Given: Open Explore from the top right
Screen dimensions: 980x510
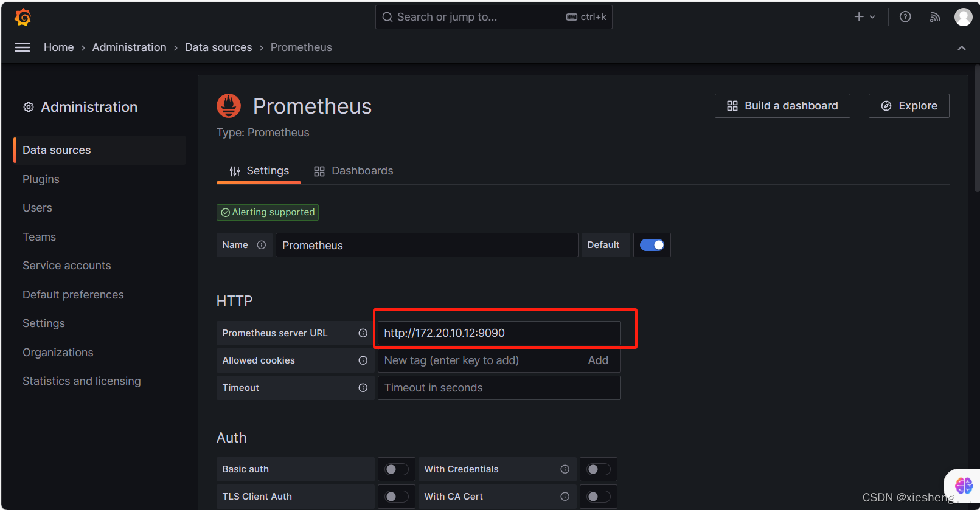Looking at the screenshot, I should (909, 105).
